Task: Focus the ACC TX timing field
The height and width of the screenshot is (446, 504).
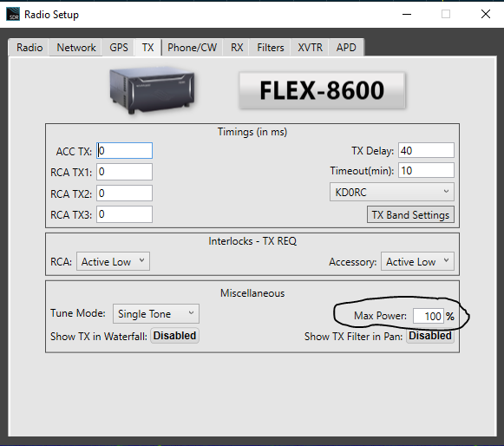Action: point(124,151)
